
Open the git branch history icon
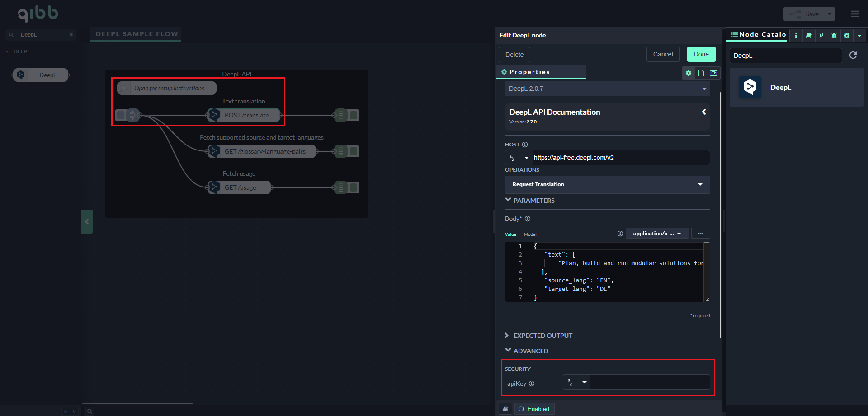point(821,35)
